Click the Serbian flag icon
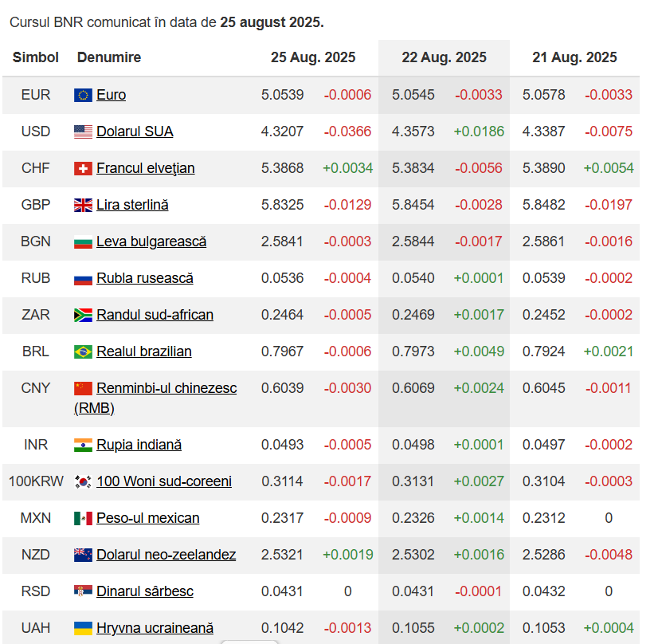Viewport: 658px width, 644px height. click(83, 591)
